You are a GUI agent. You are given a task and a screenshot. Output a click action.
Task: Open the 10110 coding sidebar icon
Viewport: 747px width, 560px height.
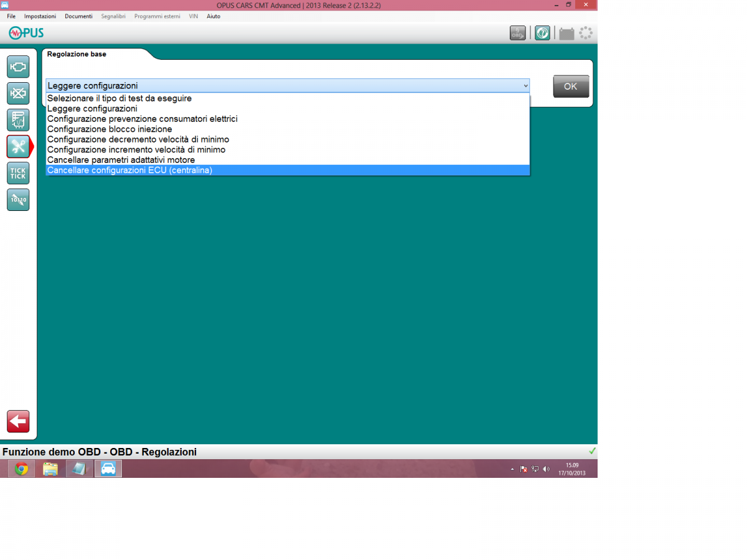click(x=18, y=200)
